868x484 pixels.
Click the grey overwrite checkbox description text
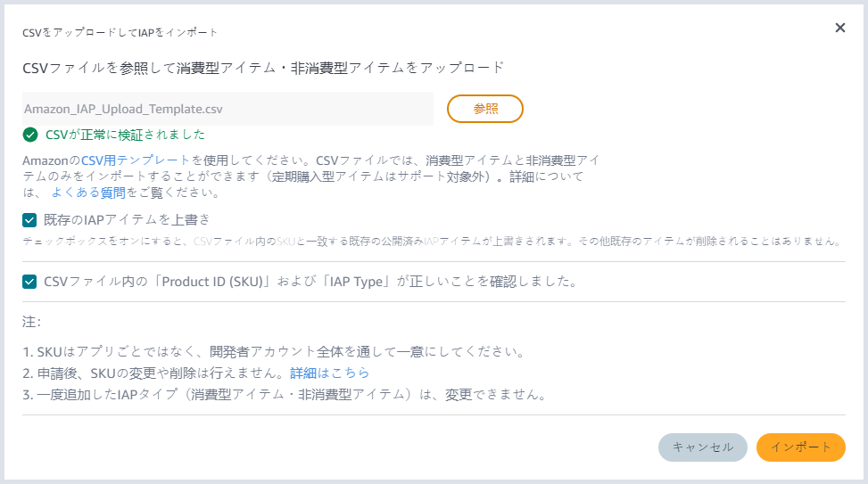coord(433,242)
